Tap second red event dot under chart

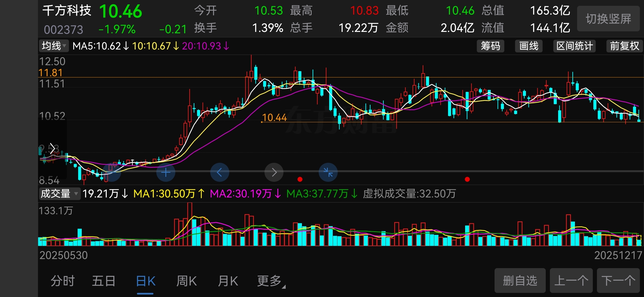(467, 179)
